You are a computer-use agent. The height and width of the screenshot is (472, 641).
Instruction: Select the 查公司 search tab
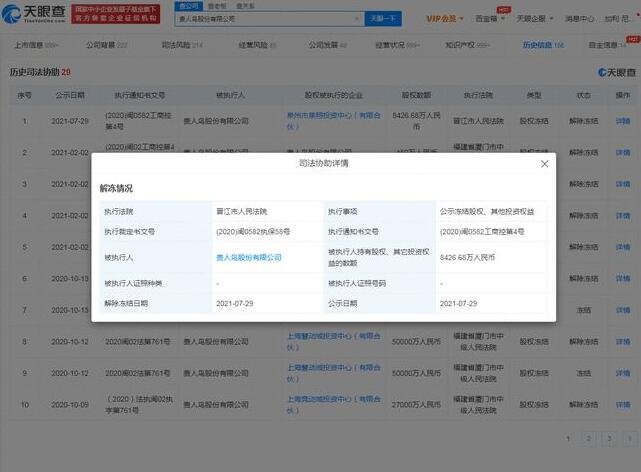(x=188, y=6)
